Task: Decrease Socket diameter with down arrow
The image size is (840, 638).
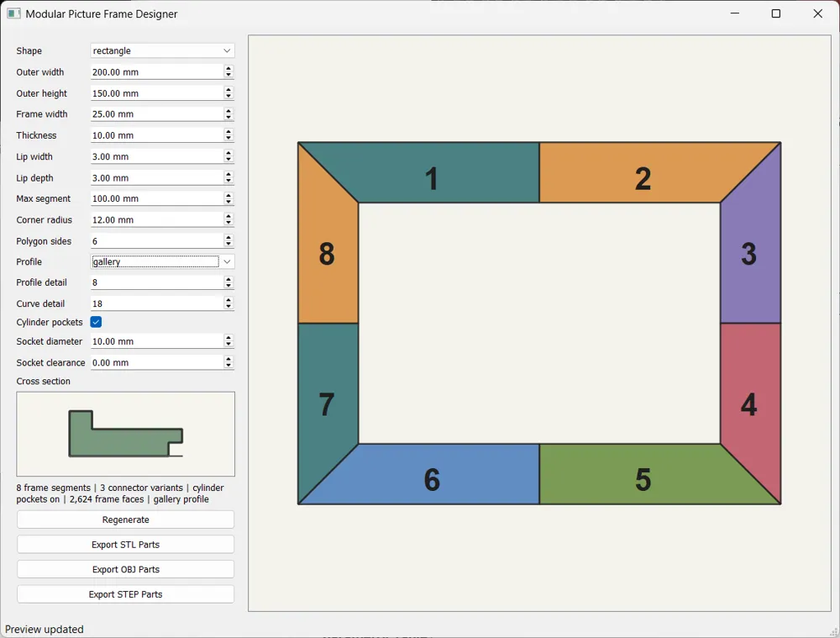Action: (228, 344)
